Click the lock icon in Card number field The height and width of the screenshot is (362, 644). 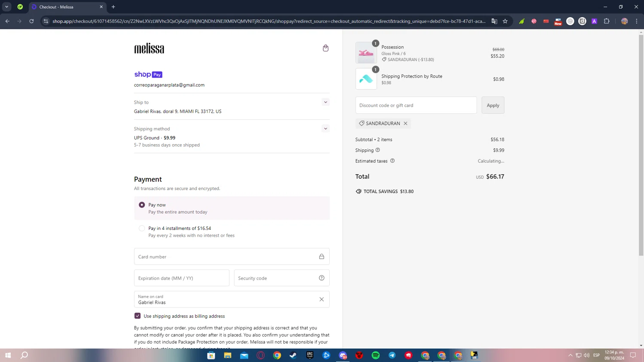tap(322, 256)
